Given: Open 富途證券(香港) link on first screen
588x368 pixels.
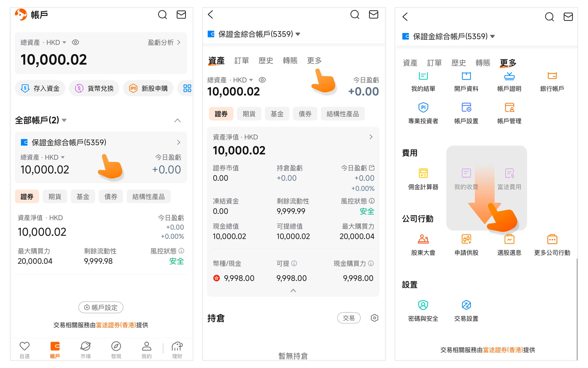Looking at the screenshot, I should tap(116, 325).
